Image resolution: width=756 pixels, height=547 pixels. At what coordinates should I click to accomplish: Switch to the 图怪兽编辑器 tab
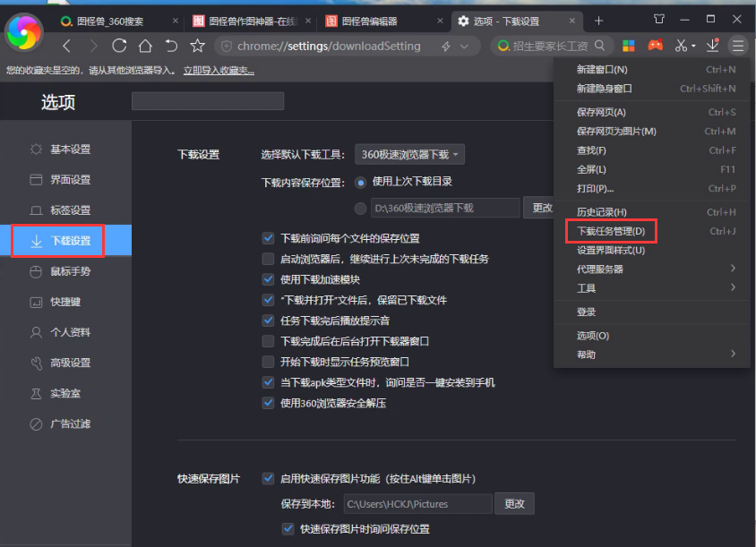(382, 21)
